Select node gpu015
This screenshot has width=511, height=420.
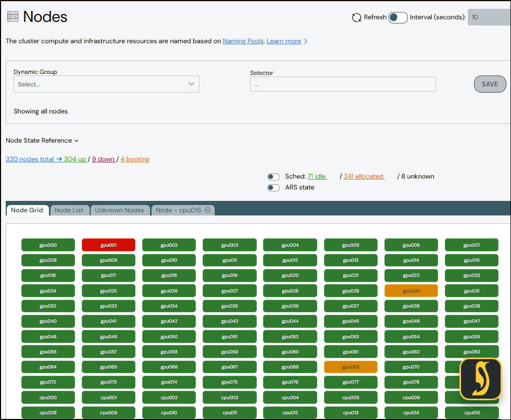[x=471, y=260]
